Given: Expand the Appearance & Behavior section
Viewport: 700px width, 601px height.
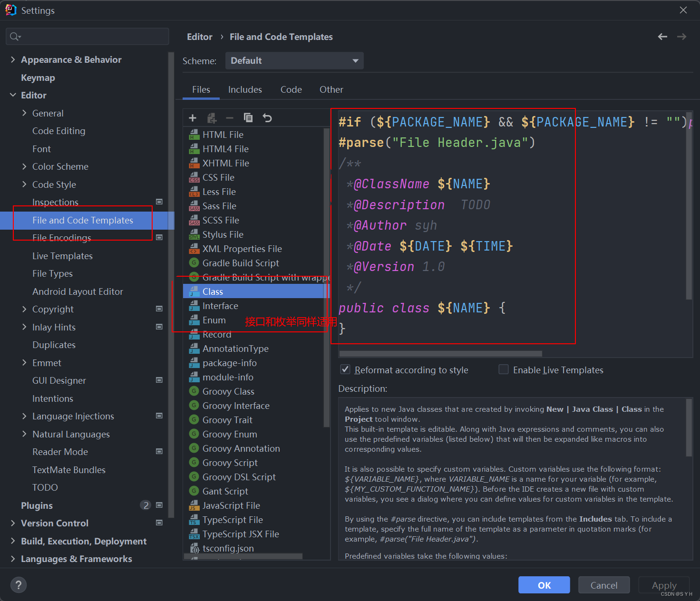Looking at the screenshot, I should [x=13, y=59].
